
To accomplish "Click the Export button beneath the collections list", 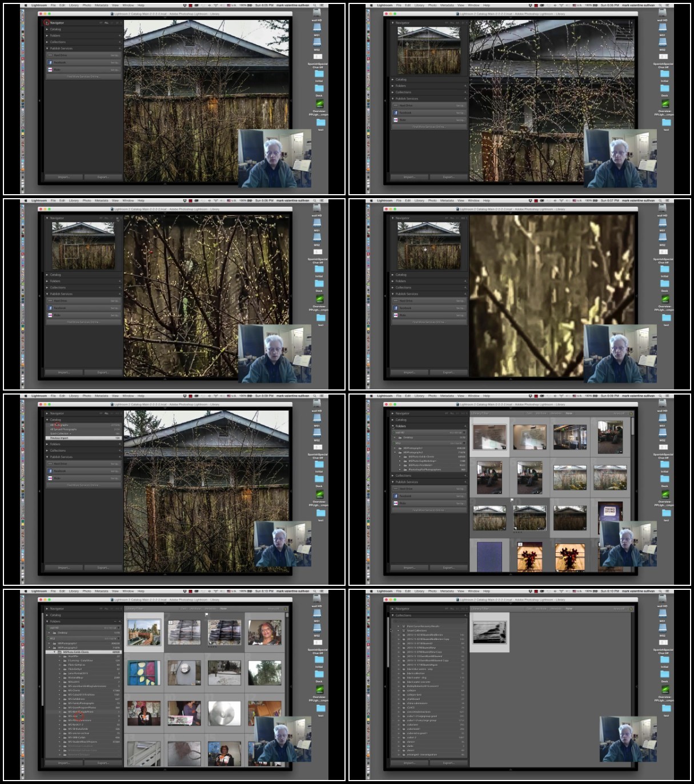I will pyautogui.click(x=448, y=763).
